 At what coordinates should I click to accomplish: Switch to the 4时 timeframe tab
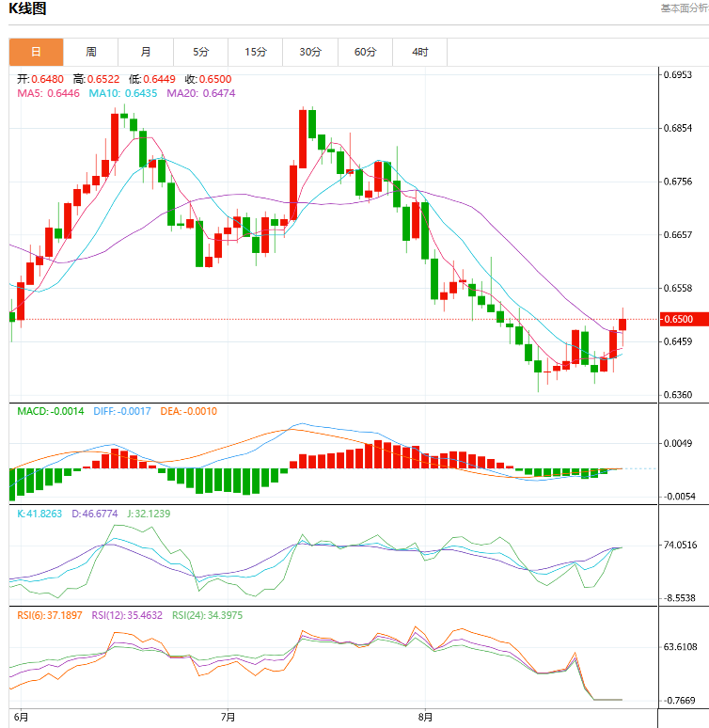(419, 52)
